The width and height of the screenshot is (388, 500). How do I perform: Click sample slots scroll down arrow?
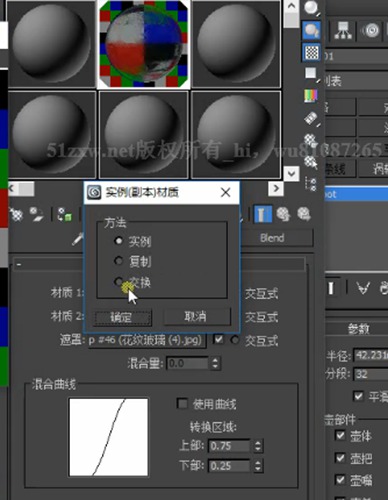pyautogui.click(x=291, y=173)
